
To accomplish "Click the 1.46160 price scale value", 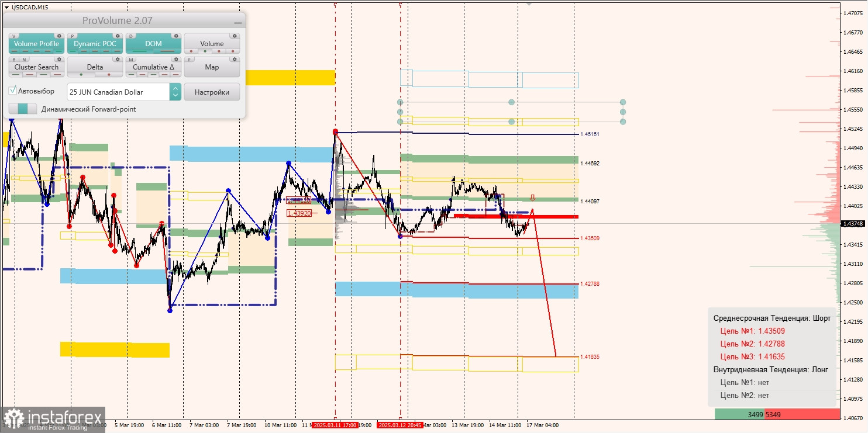I will [853, 71].
